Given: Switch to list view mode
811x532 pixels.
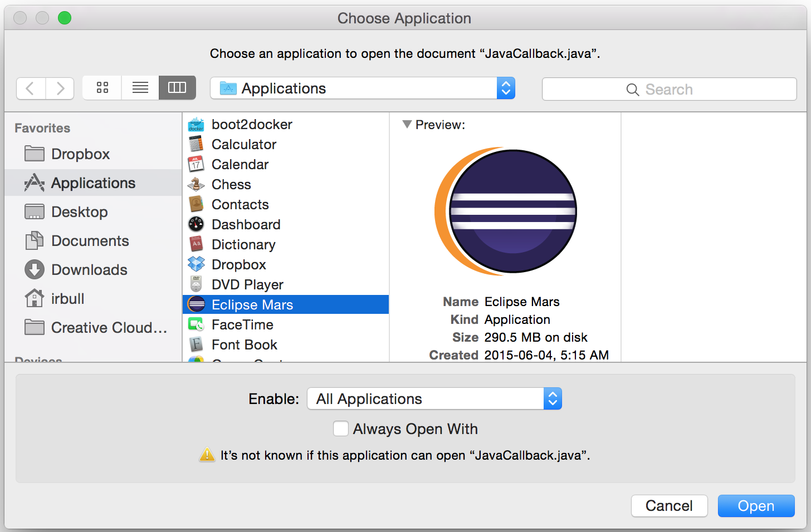Looking at the screenshot, I should (140, 88).
